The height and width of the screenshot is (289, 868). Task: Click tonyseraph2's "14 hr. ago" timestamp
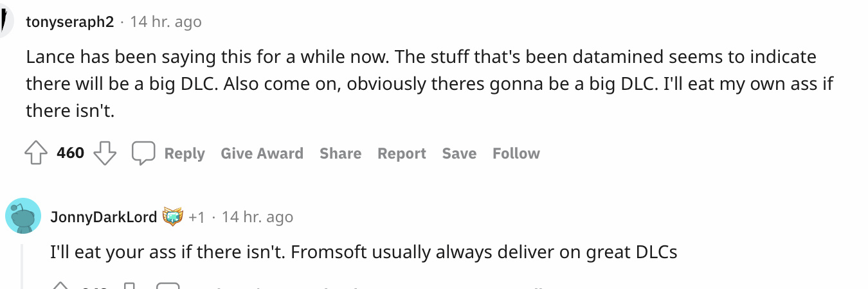(166, 22)
